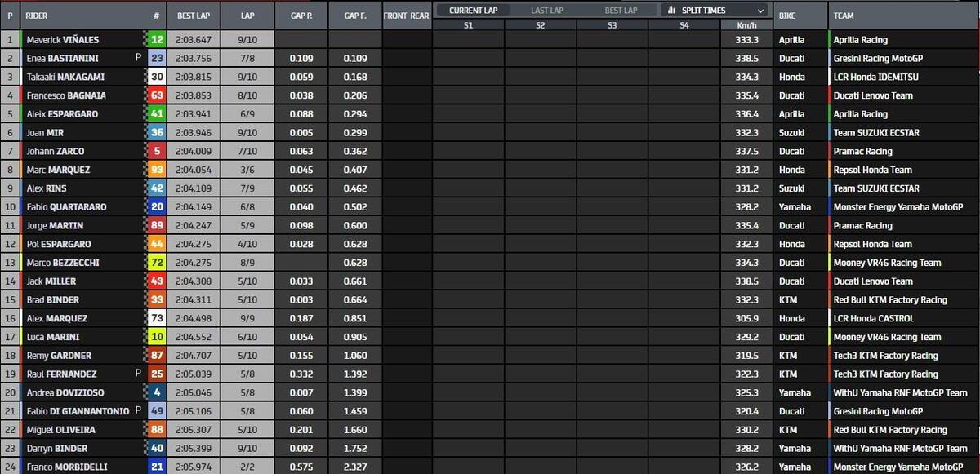980x474 pixels.
Task: Click the pit 'P' indicator beside Bastianini
Action: (138, 58)
